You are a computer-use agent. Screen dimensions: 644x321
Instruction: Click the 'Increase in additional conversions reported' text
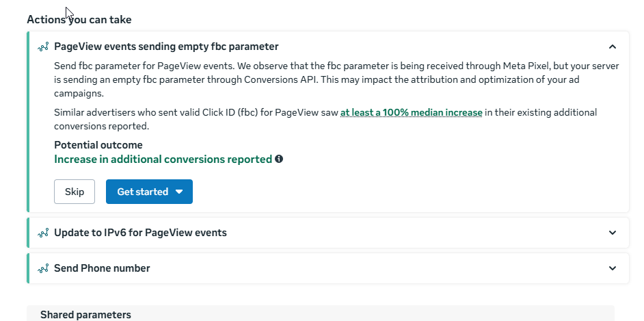[x=163, y=159]
